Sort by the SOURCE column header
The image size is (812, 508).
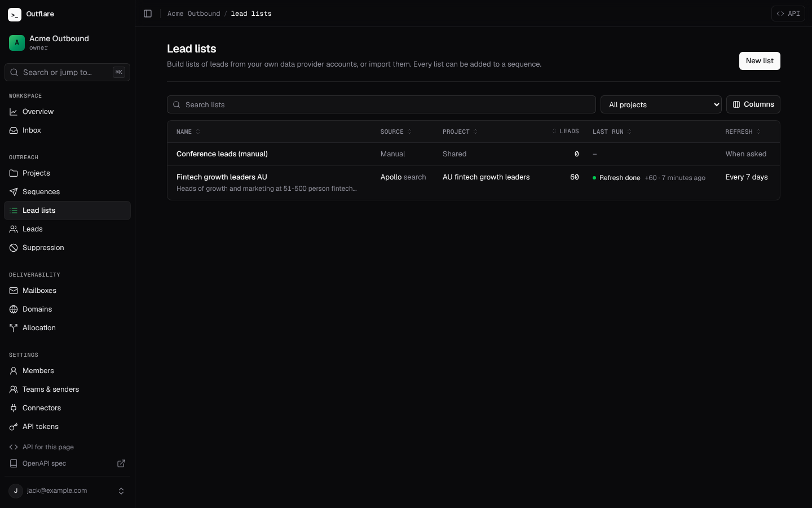click(x=396, y=132)
